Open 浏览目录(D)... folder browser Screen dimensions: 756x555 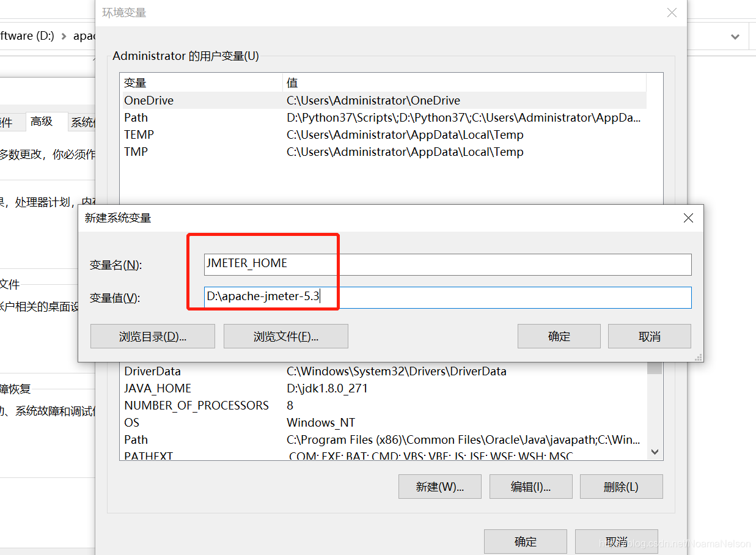153,336
